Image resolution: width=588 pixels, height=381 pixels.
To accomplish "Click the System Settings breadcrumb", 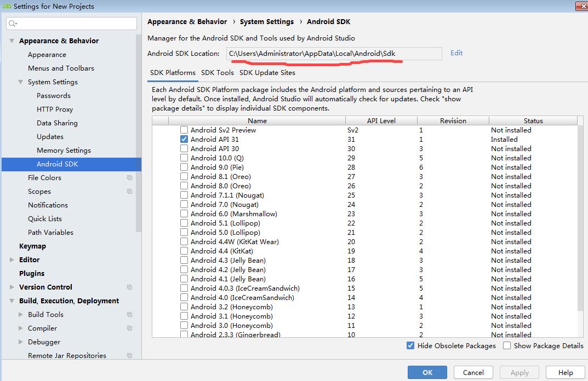I will coord(267,22).
